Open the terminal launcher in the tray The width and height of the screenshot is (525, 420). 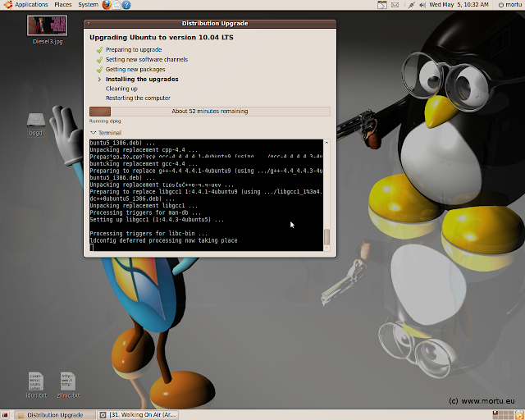(382, 5)
